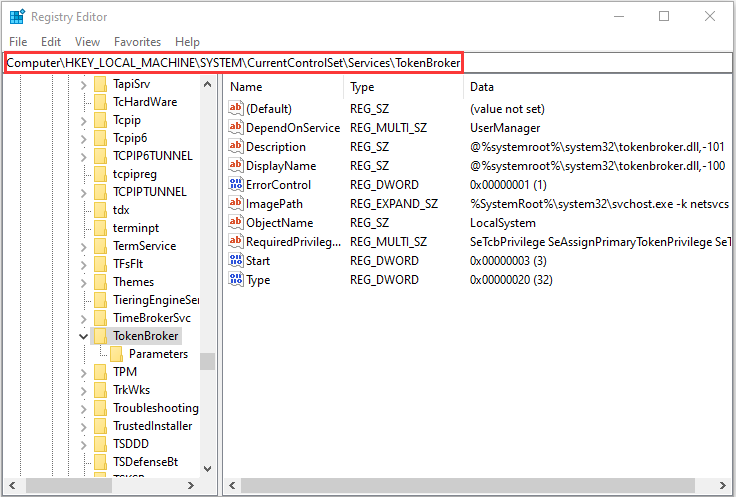This screenshot has width=736, height=497.
Task: Click the TrustedInstaller folder icon
Action: click(x=100, y=426)
